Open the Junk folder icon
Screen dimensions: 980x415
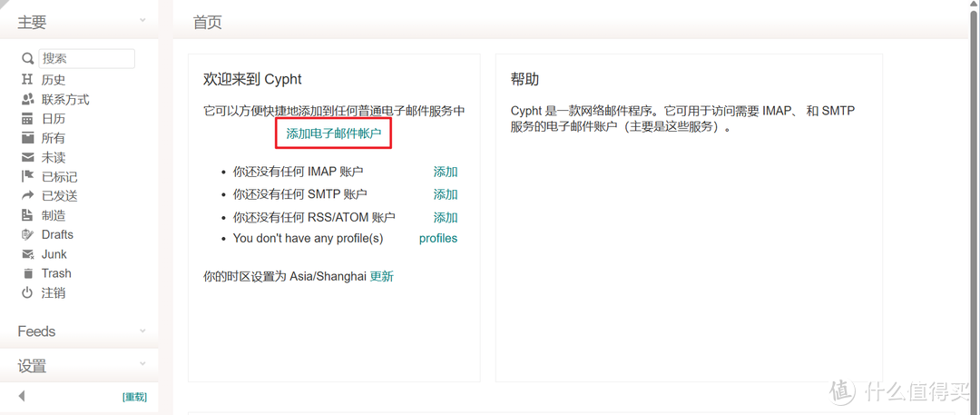pos(27,254)
